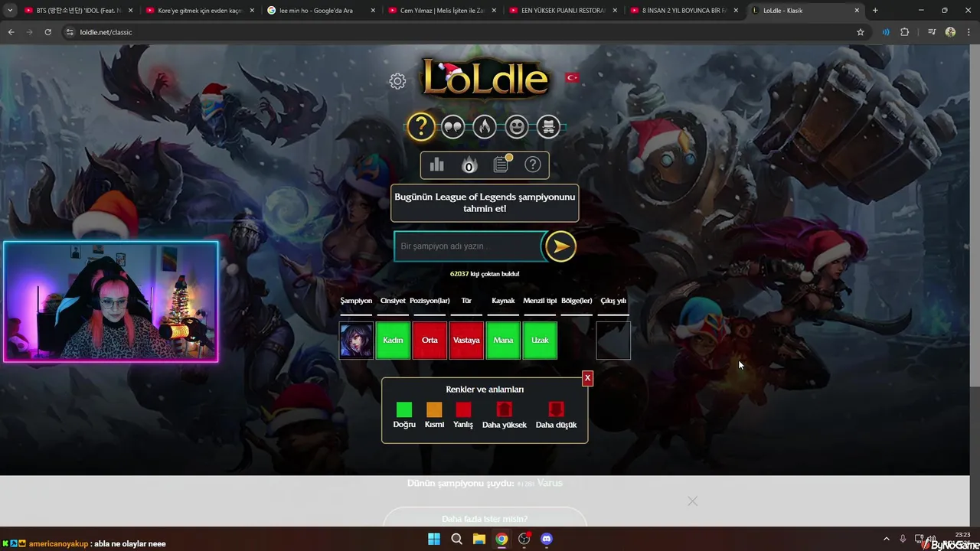
Task: View the streak flame counter
Action: [x=469, y=165]
